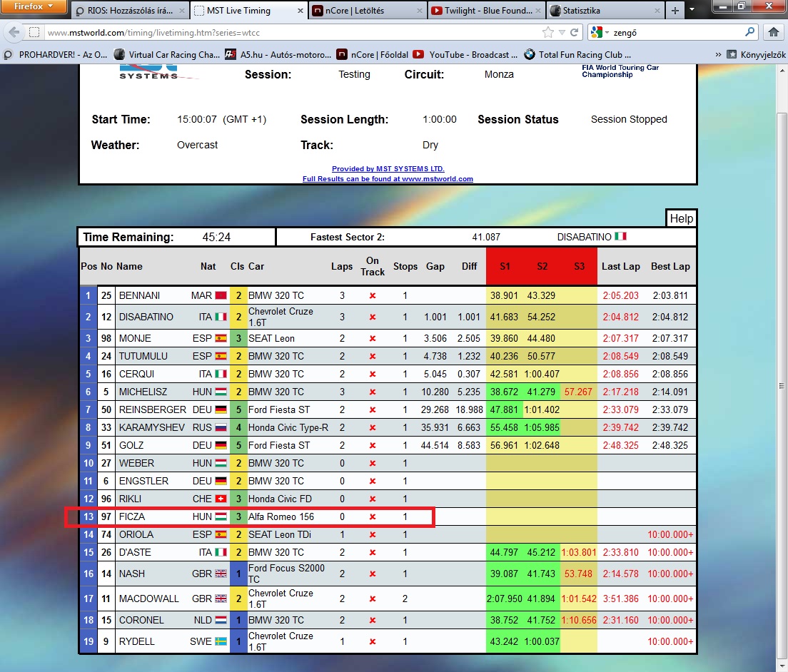Click RIKLI's Switzerland flag icon

click(221, 499)
